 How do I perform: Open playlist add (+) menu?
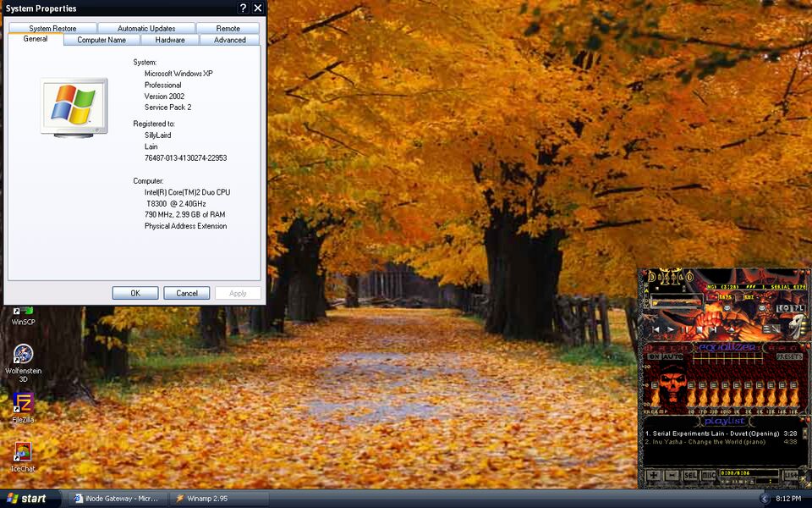coord(653,475)
